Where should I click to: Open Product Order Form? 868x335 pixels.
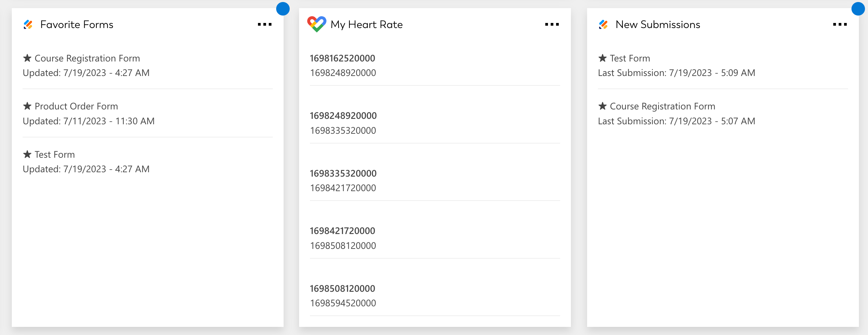76,106
